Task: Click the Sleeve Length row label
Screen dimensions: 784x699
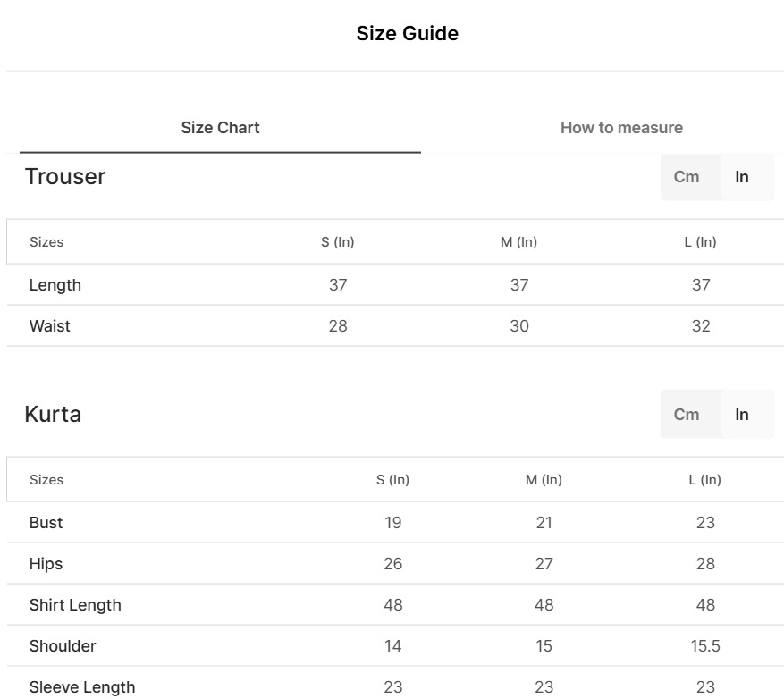Action: 82,686
